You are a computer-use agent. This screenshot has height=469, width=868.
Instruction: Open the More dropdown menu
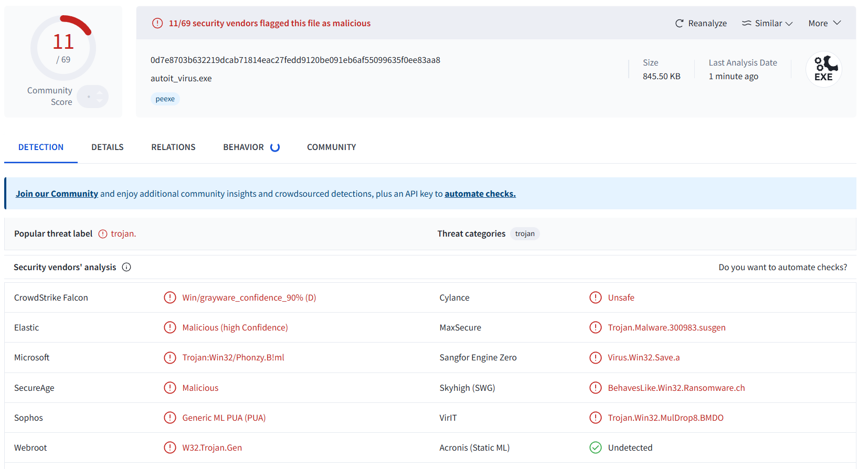824,23
